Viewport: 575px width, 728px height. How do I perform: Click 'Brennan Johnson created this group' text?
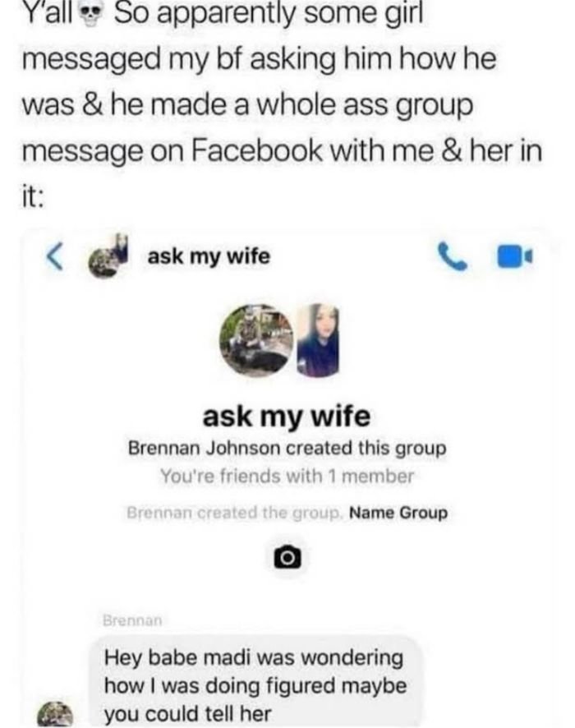(x=287, y=449)
